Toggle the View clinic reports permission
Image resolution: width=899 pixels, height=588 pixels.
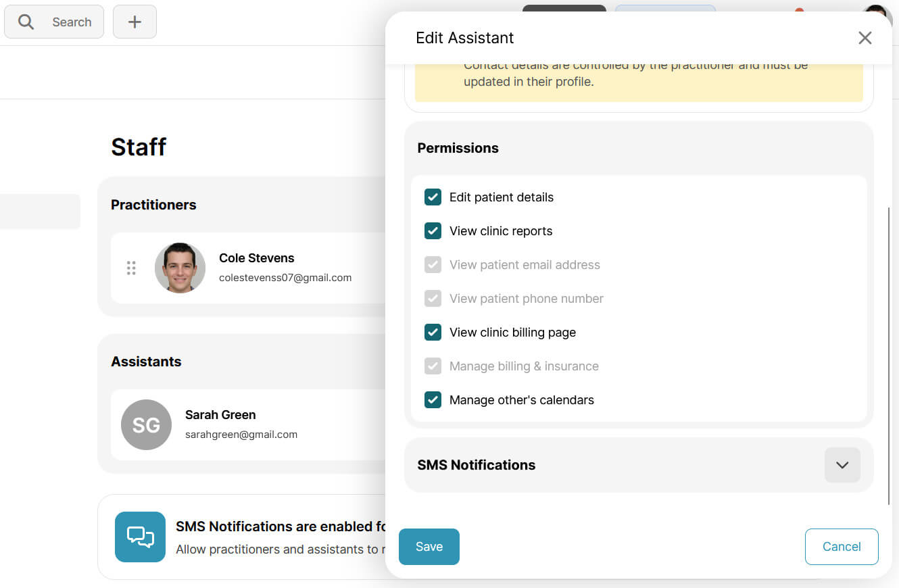(x=433, y=230)
